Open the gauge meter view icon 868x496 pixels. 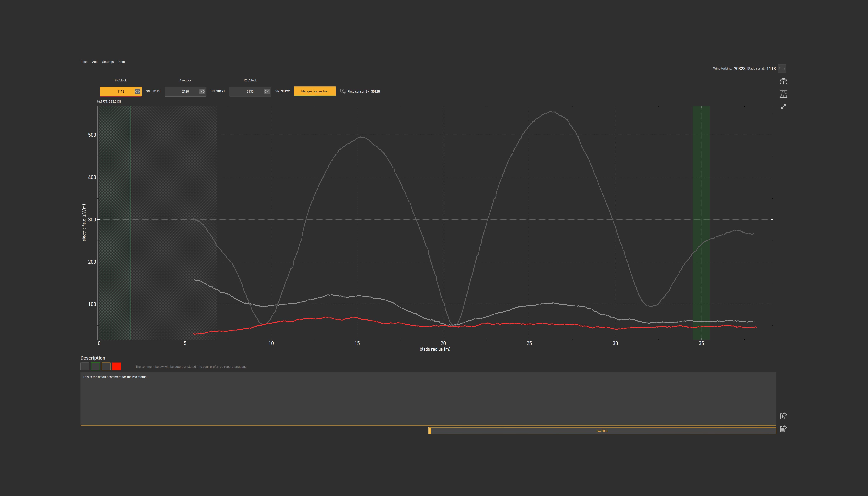(x=783, y=81)
